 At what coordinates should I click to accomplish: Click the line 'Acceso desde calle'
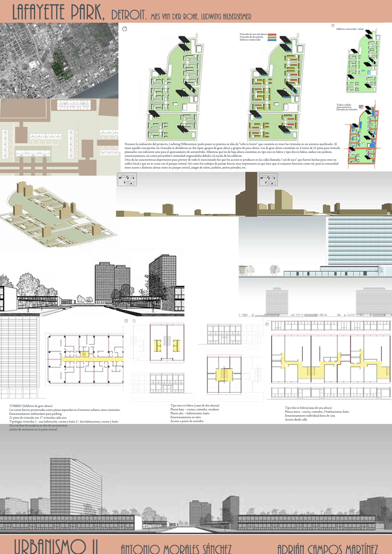[x=296, y=419]
